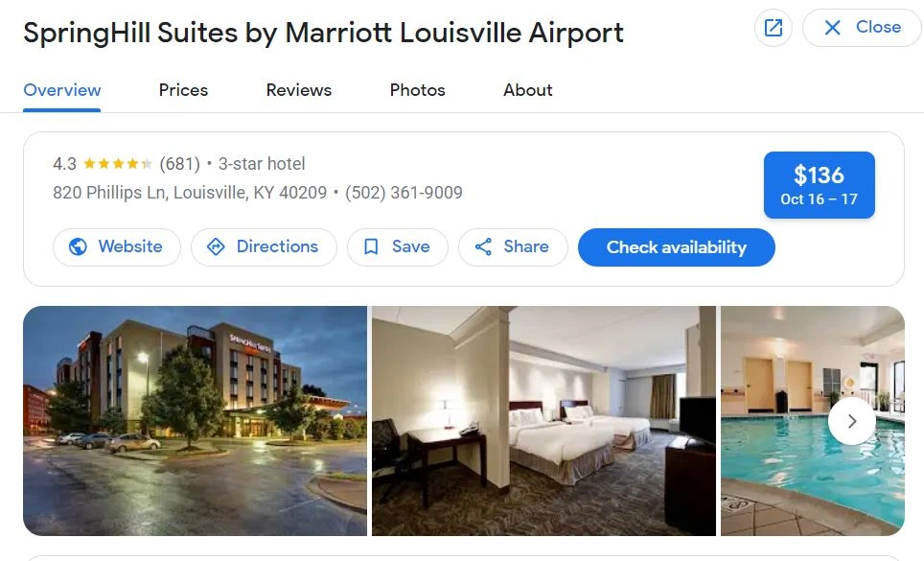Open hotel listing in new window icon
The image size is (924, 561).
click(x=774, y=27)
